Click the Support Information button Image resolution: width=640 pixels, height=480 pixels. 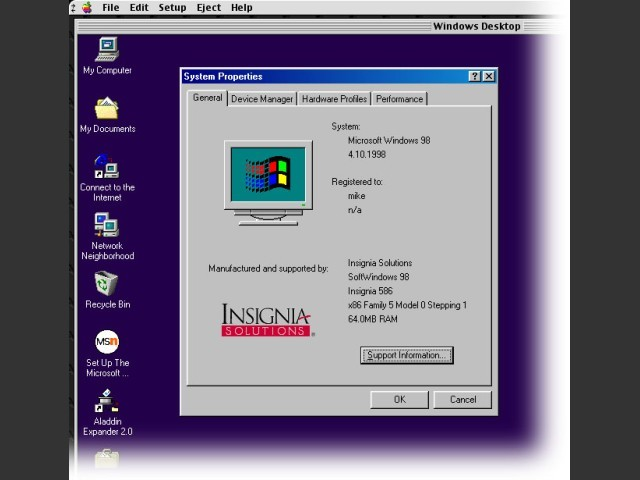406,355
